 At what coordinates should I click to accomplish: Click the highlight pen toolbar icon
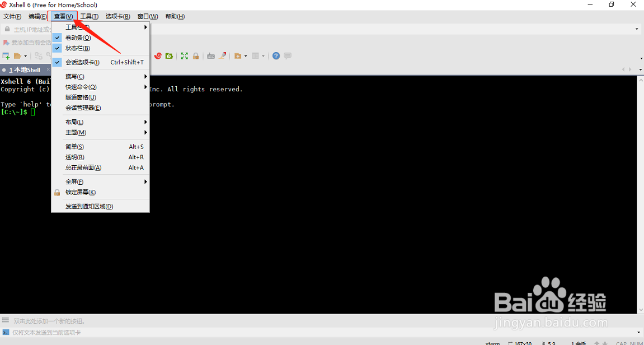click(x=222, y=55)
